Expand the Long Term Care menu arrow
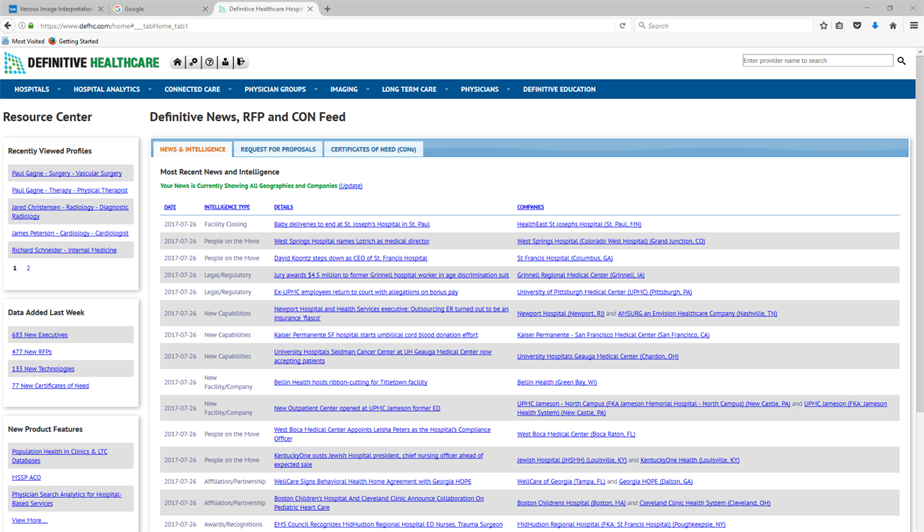924x532 pixels. [447, 90]
